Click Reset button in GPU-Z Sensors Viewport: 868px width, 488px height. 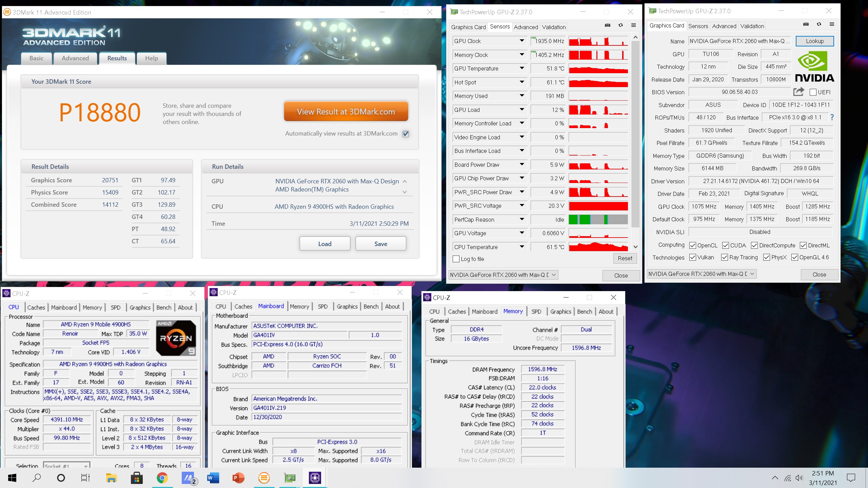(625, 258)
